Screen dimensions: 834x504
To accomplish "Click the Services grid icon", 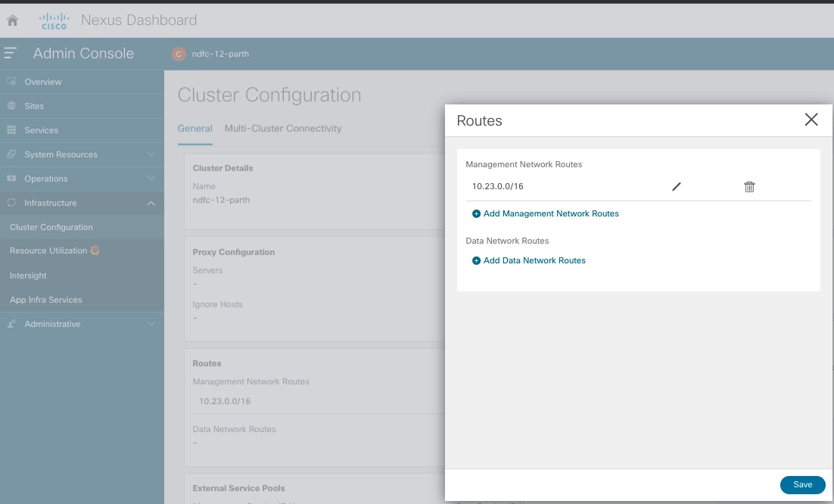I will coord(11,129).
